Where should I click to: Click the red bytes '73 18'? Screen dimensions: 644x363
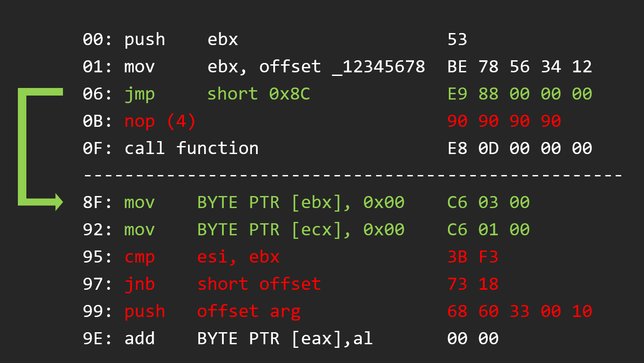[x=473, y=284]
